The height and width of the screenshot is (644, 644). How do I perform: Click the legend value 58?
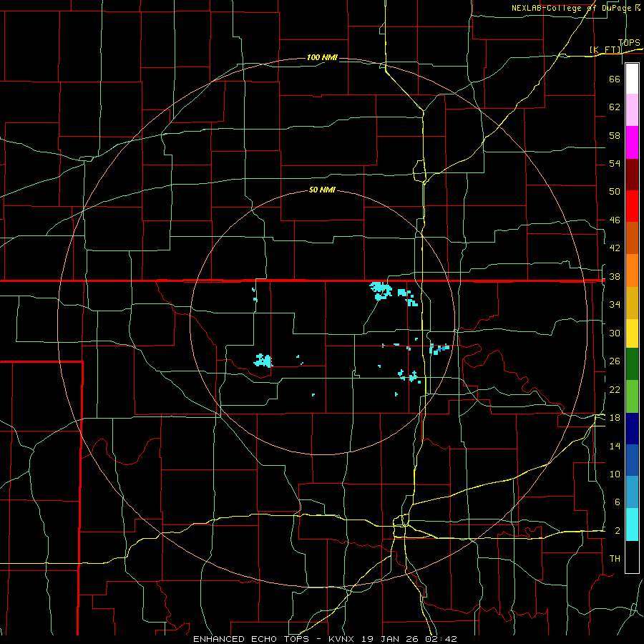click(615, 135)
